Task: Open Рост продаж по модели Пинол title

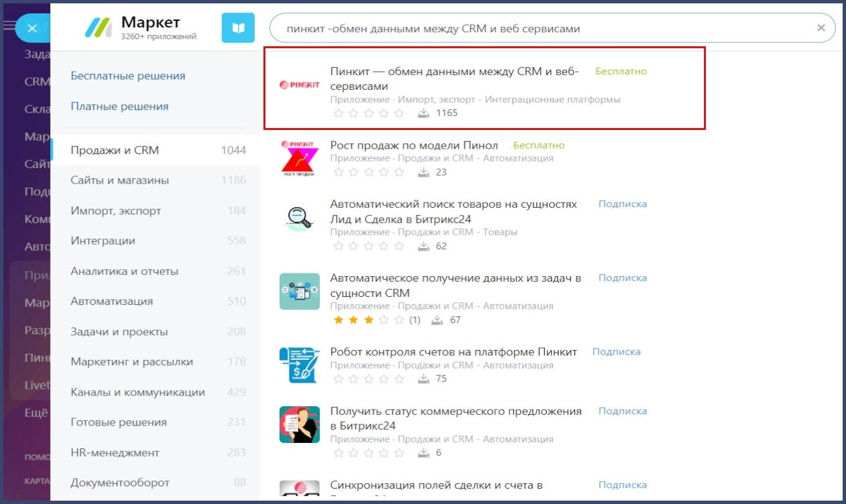Action: 414,145
